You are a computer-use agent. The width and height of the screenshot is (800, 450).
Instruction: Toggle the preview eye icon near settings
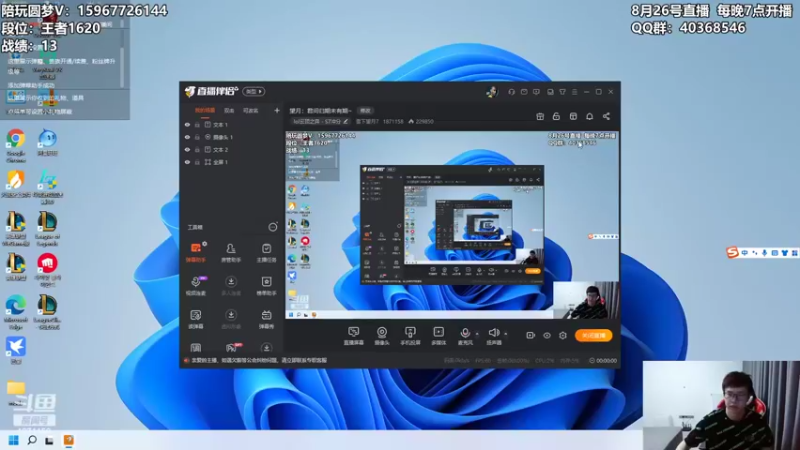[x=547, y=335]
